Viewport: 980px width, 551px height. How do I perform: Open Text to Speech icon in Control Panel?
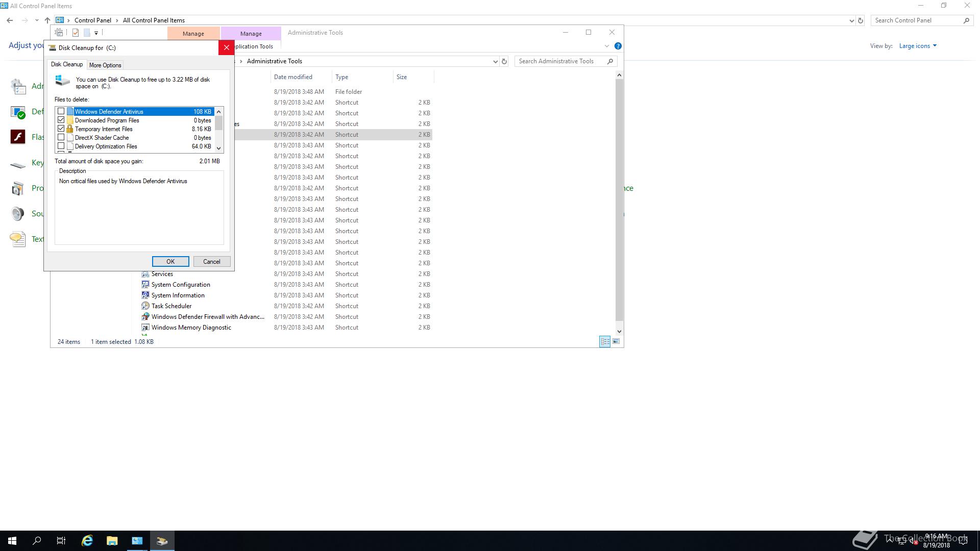coord(18,239)
